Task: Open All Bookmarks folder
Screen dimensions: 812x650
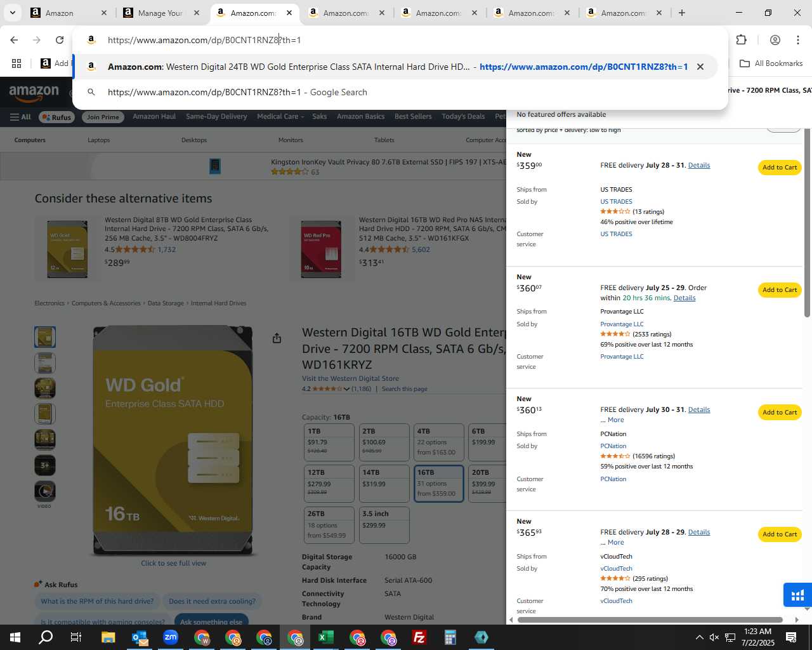Action: tap(771, 63)
